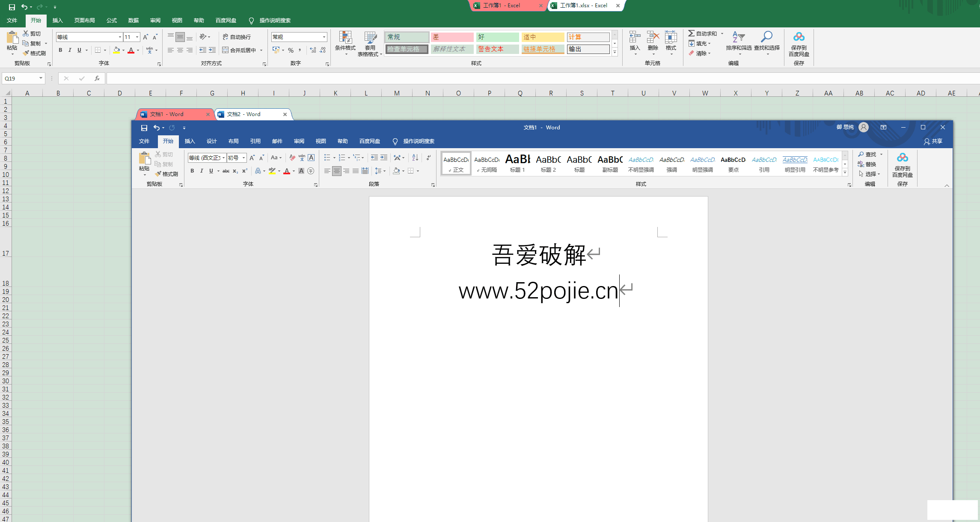Click the Excel formula bar input field
980x522 pixels.
tap(543, 78)
